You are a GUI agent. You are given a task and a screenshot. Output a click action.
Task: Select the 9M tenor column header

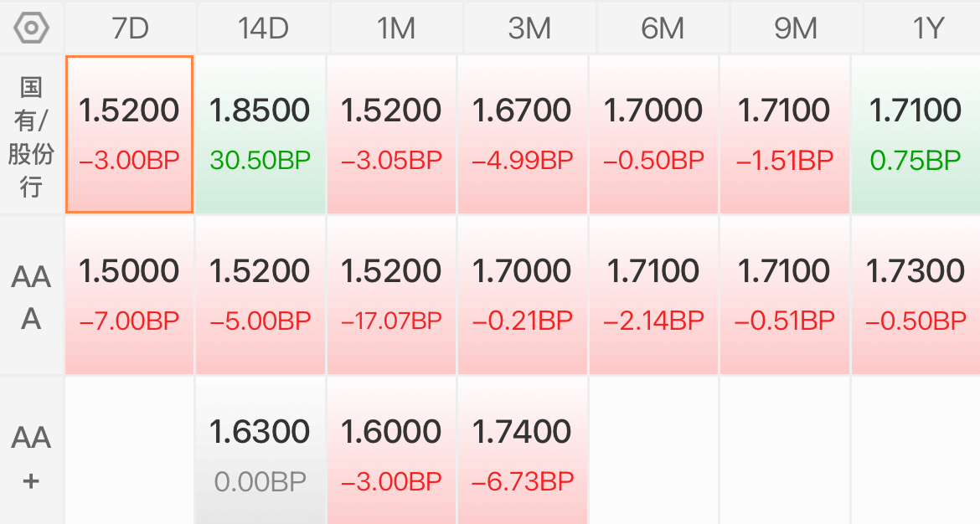pos(796,28)
